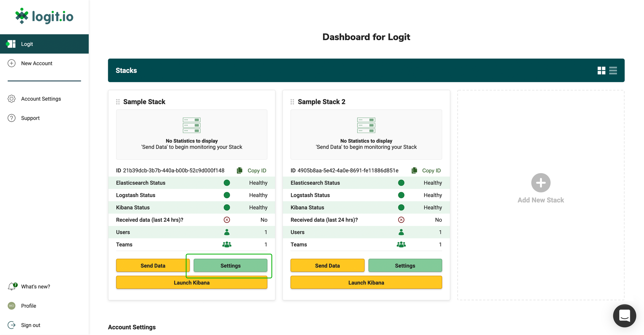Click the Stacks header title
Image resolution: width=644 pixels, height=335 pixels.
[126, 70]
